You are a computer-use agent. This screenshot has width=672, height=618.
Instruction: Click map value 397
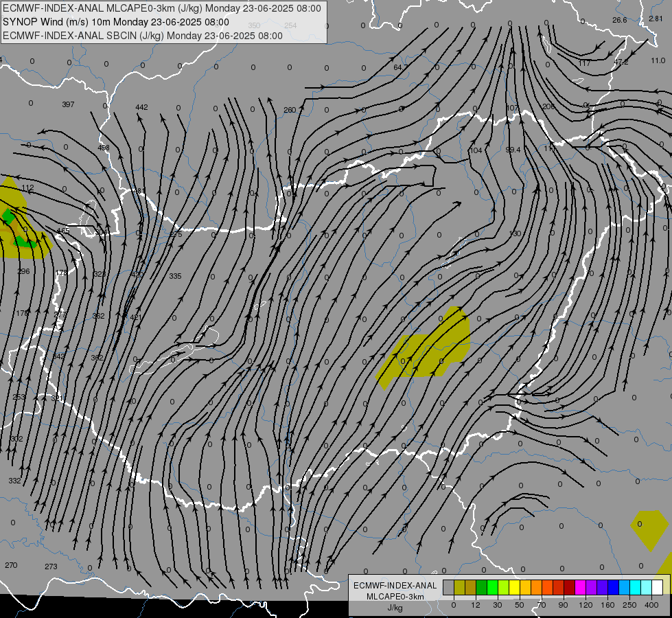pyautogui.click(x=68, y=104)
